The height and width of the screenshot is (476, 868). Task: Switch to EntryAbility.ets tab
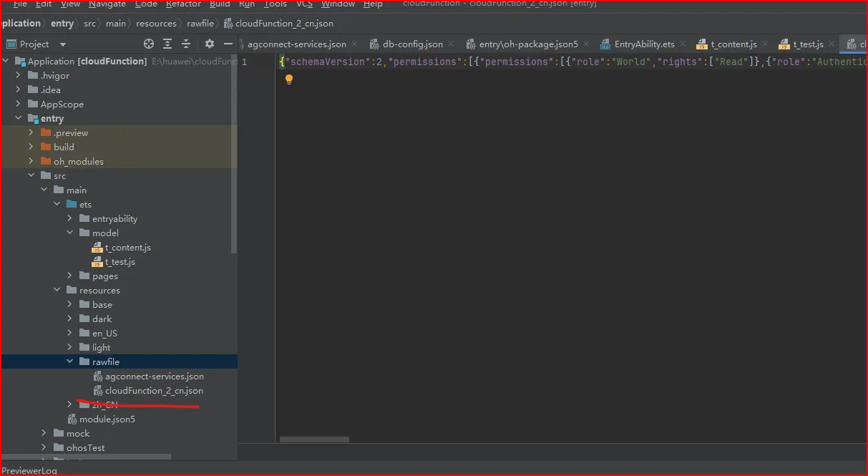(x=644, y=44)
